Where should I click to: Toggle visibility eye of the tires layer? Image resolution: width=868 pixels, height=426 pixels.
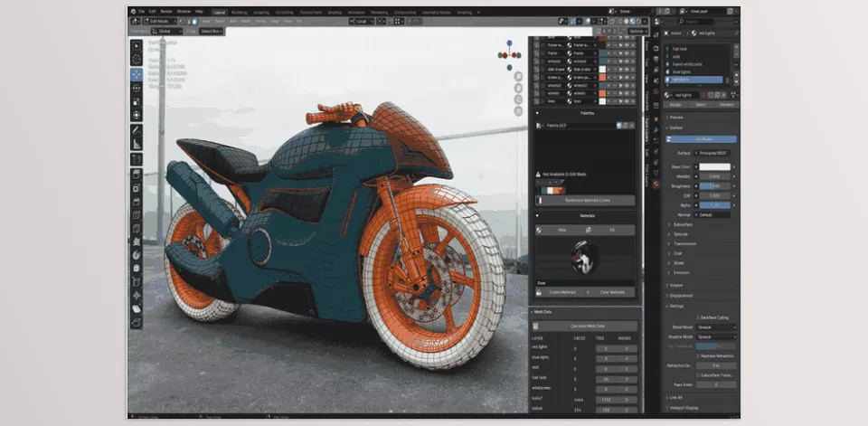click(627, 101)
